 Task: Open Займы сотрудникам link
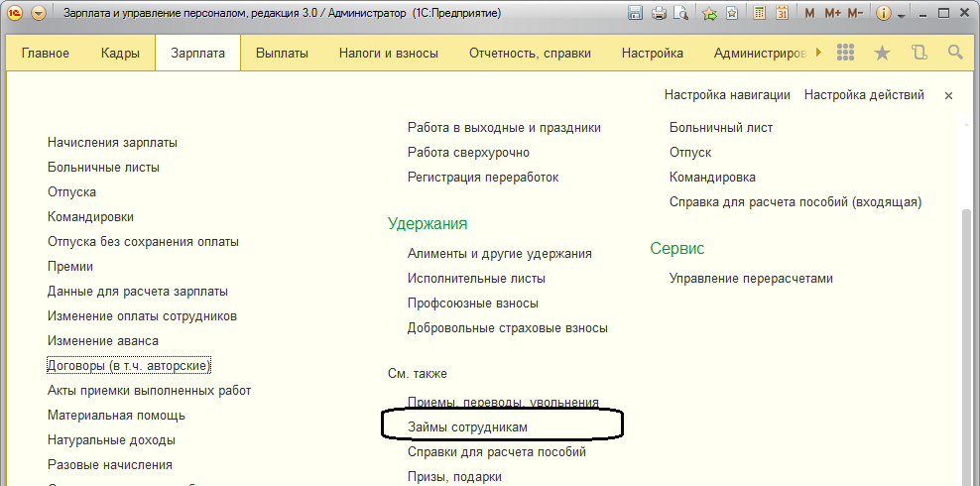(x=467, y=426)
